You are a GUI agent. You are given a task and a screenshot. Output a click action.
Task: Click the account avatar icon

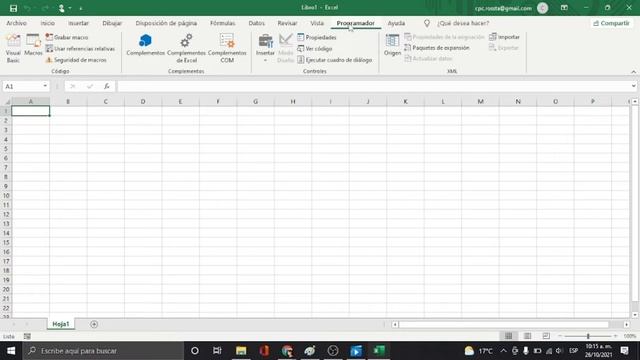542,8
